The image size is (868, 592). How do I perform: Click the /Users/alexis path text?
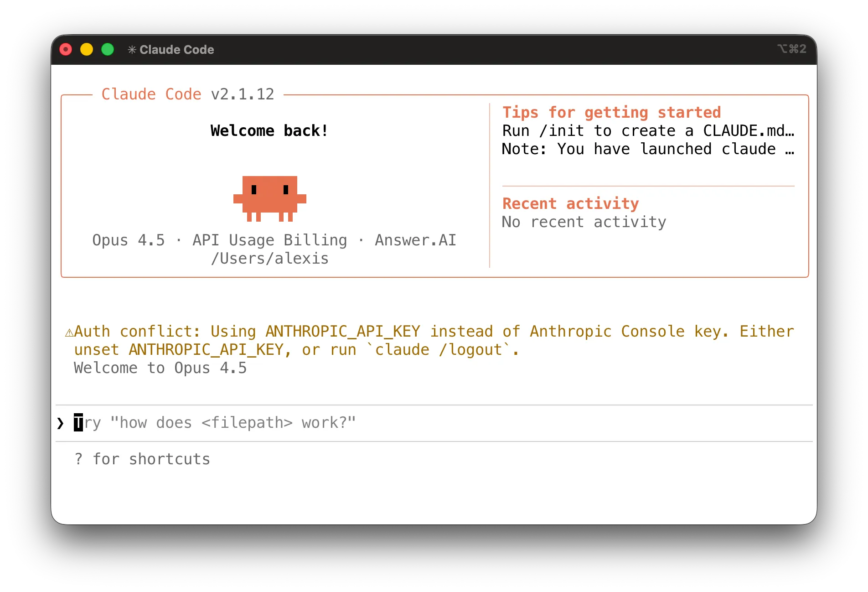click(x=270, y=259)
